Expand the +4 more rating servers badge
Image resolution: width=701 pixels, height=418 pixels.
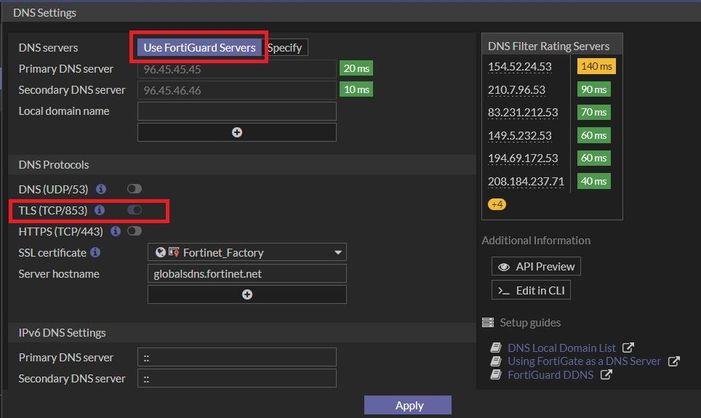point(497,204)
